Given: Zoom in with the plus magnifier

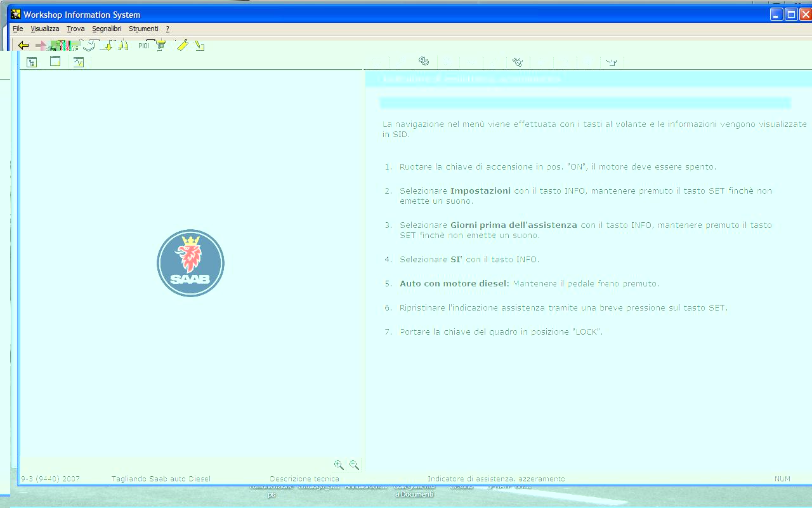Looking at the screenshot, I should [x=339, y=465].
